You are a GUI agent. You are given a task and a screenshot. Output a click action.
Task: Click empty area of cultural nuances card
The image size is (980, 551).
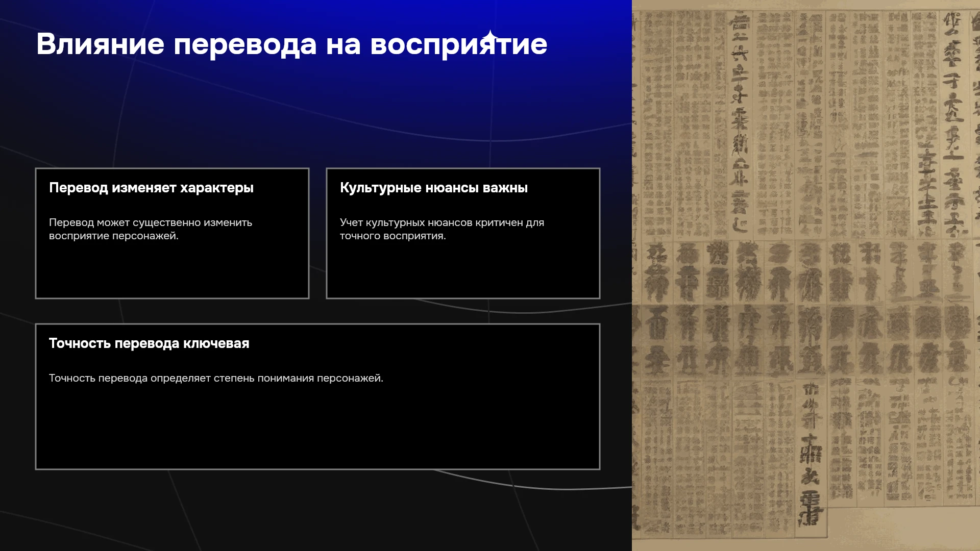(x=463, y=270)
